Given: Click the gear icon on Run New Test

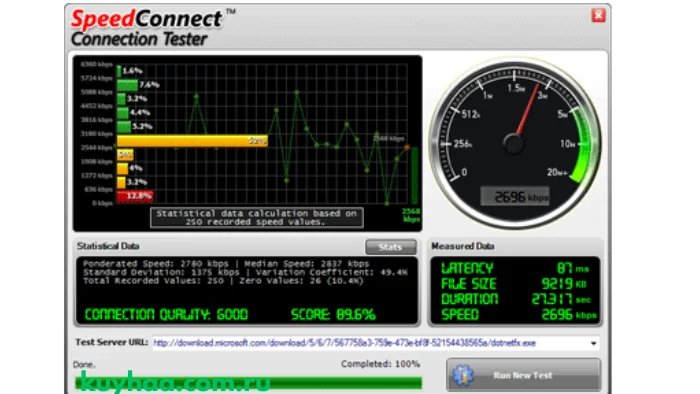Looking at the screenshot, I should [462, 375].
